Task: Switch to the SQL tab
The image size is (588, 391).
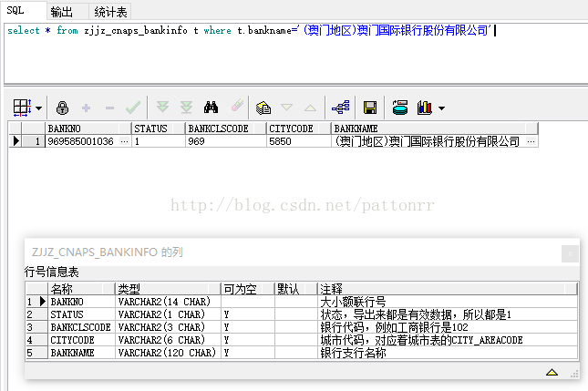Action: [x=24, y=11]
